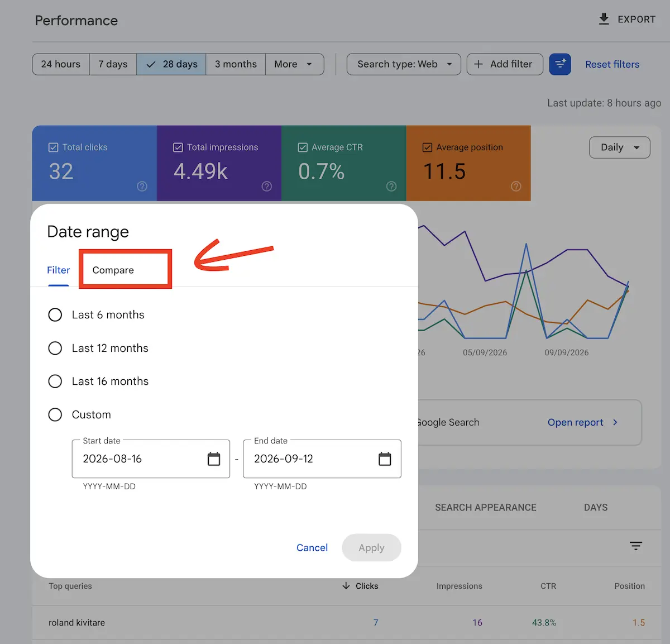
Task: Click the clicks value 7
Action: pos(376,623)
